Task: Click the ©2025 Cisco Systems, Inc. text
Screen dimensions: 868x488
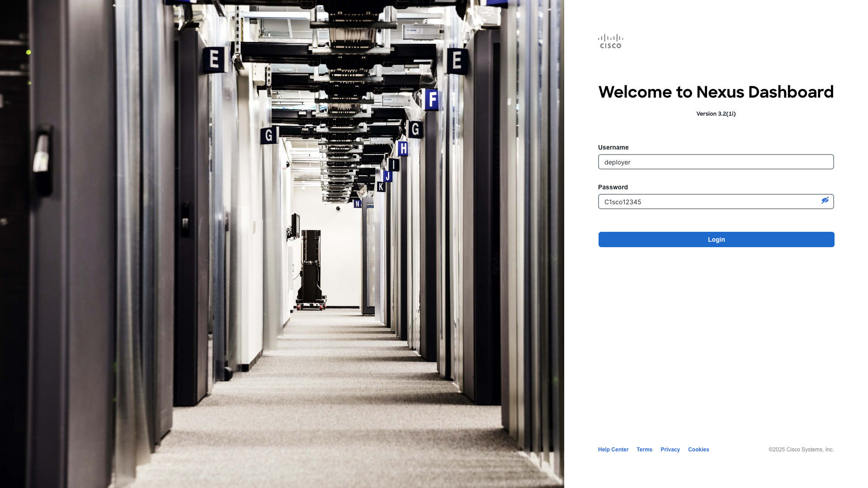Action: [801, 450]
